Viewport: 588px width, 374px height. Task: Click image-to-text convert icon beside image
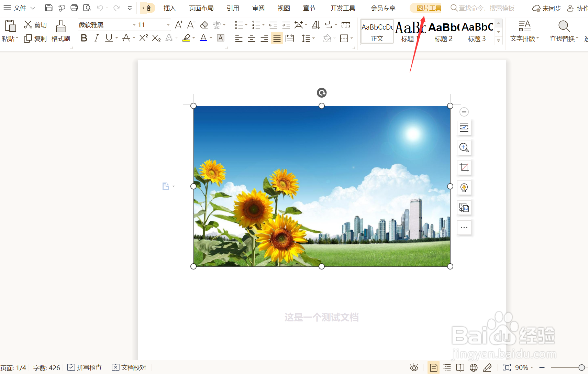(464, 208)
